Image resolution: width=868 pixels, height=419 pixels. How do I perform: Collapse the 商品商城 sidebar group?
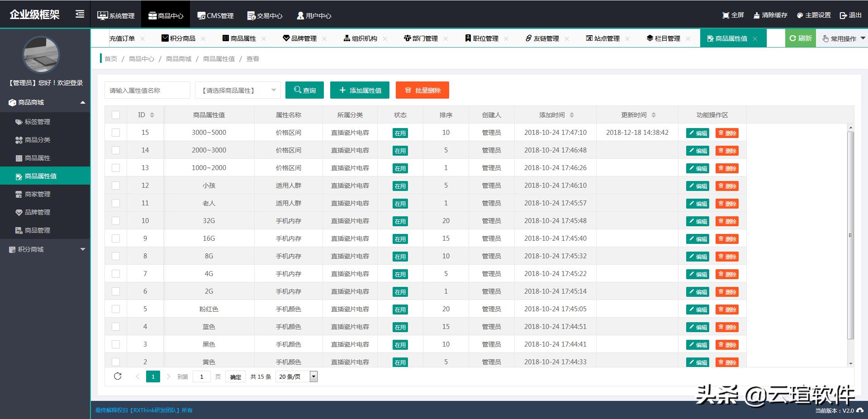45,102
